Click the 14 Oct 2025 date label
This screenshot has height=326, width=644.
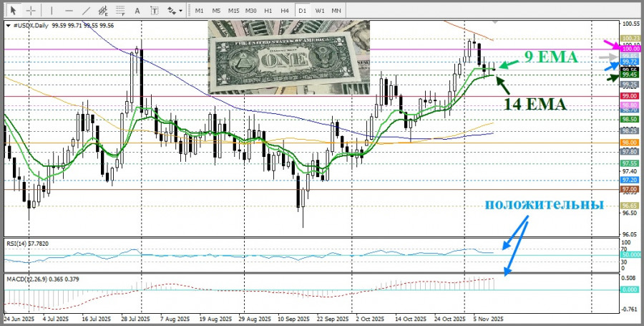(411, 319)
